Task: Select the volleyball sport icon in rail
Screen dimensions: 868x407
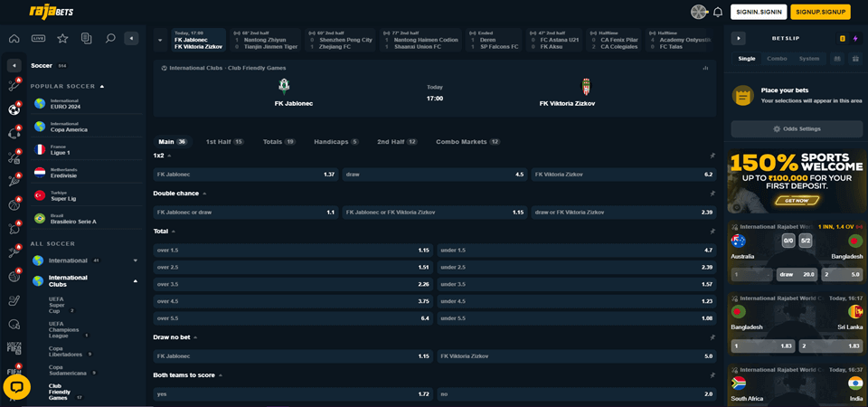Action: 14,276
